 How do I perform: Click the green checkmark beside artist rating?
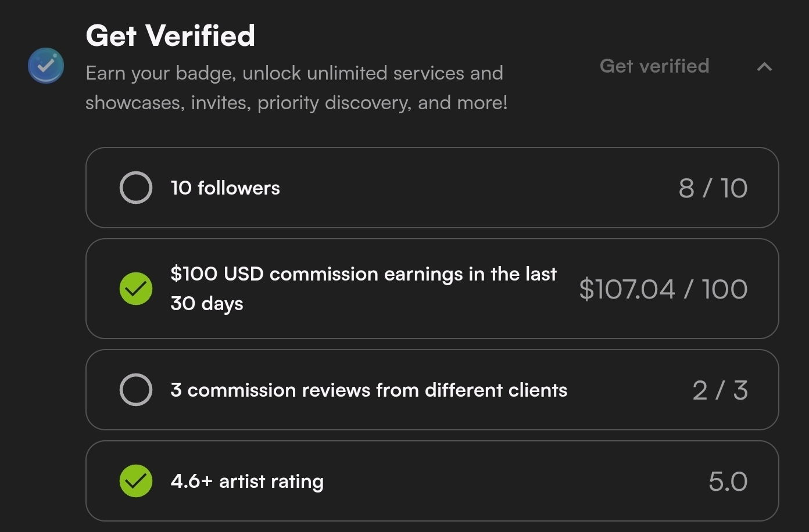[x=136, y=481]
